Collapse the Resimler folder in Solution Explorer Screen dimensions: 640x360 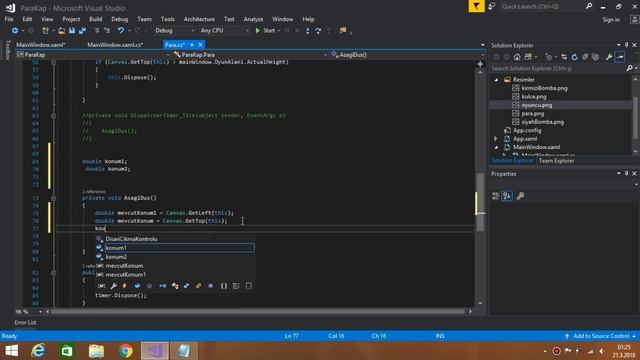(x=496, y=80)
